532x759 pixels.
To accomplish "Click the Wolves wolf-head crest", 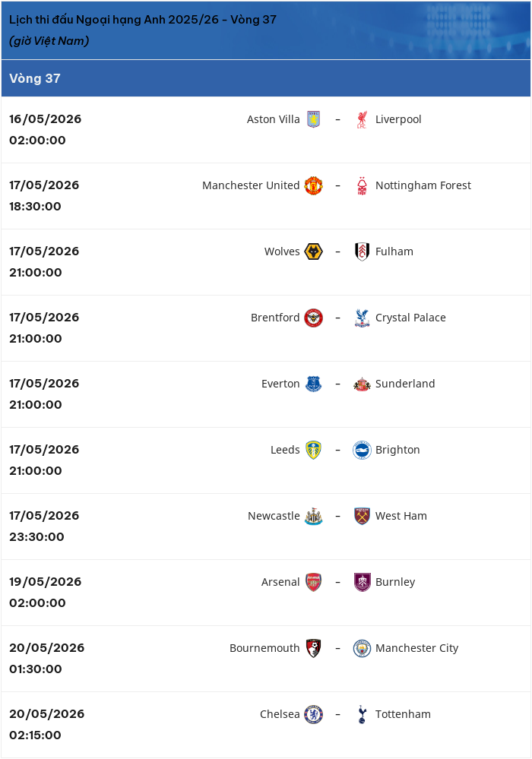I will pyautogui.click(x=314, y=251).
